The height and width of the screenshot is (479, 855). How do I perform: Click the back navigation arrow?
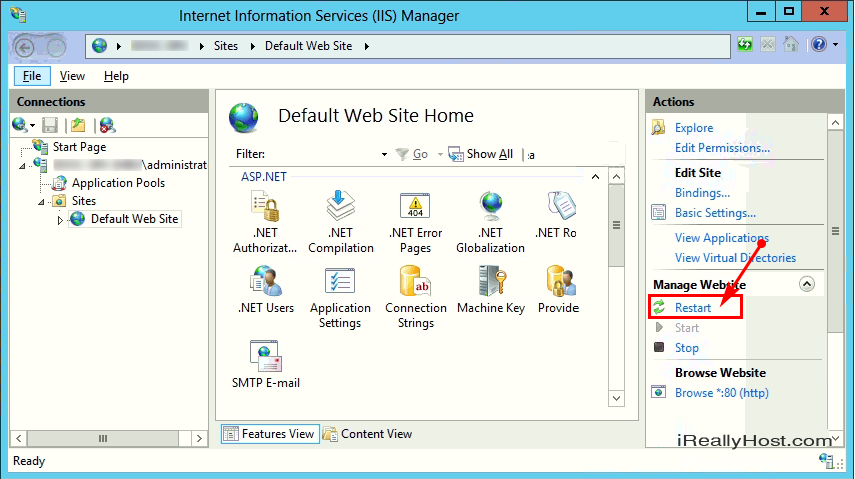tap(24, 48)
